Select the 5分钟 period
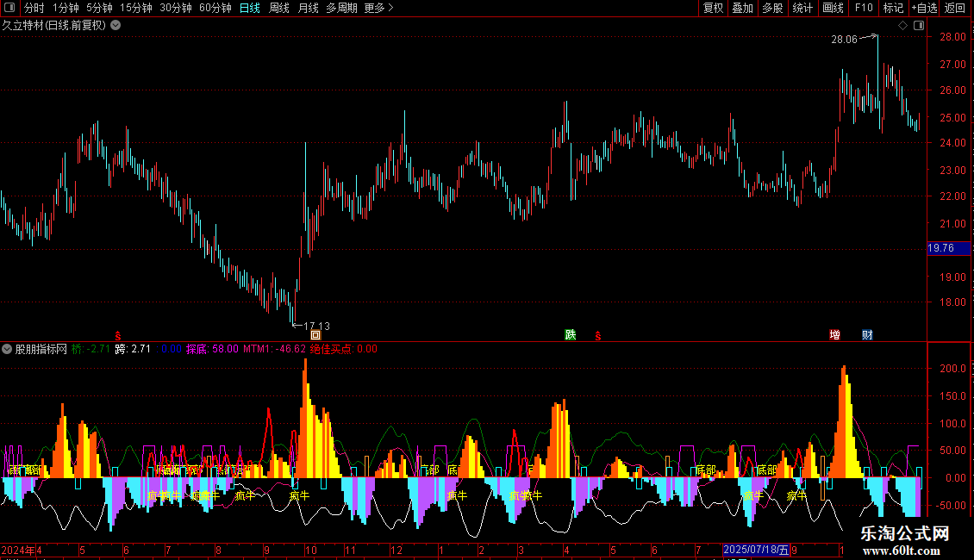The height and width of the screenshot is (560, 974). click(x=99, y=8)
